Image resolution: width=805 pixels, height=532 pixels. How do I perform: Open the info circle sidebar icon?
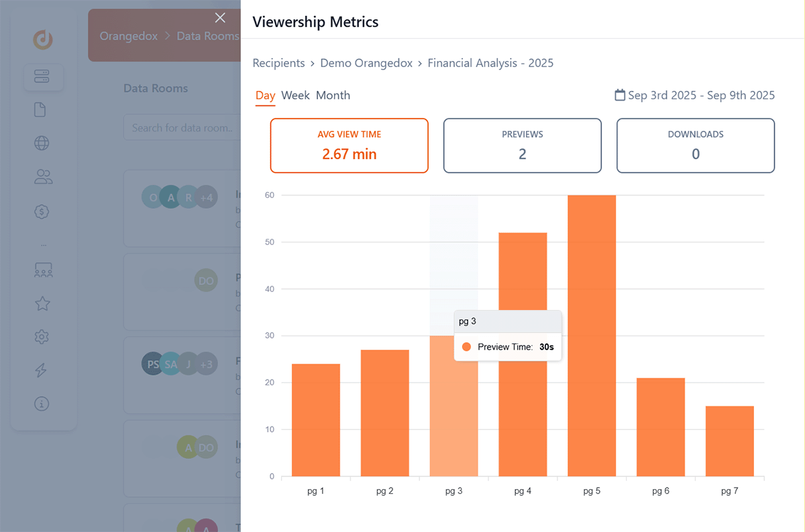click(x=42, y=404)
